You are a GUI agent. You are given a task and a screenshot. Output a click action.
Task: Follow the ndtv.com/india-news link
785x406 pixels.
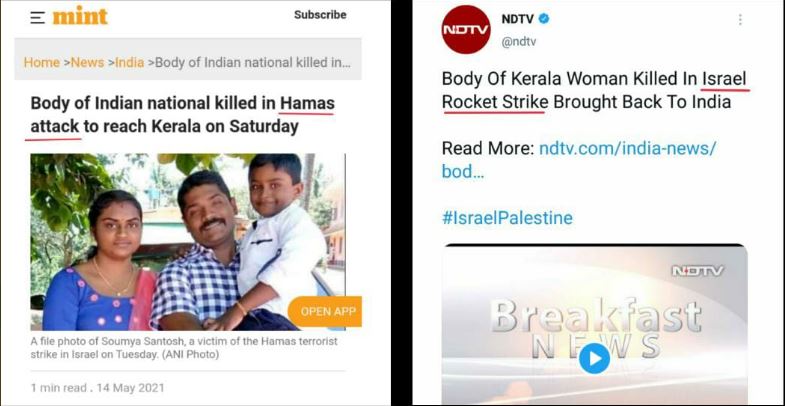coord(579,160)
